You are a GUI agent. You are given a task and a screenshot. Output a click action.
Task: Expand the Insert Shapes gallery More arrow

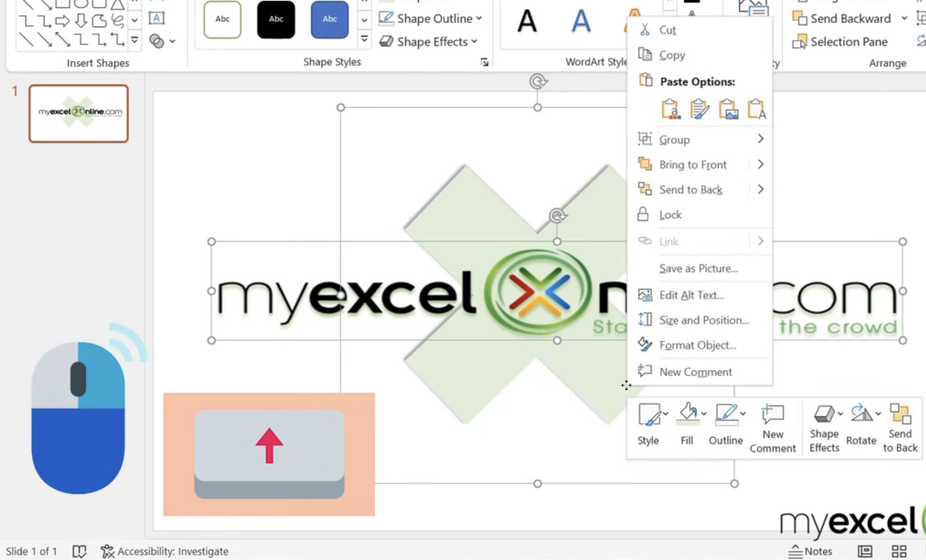(134, 39)
